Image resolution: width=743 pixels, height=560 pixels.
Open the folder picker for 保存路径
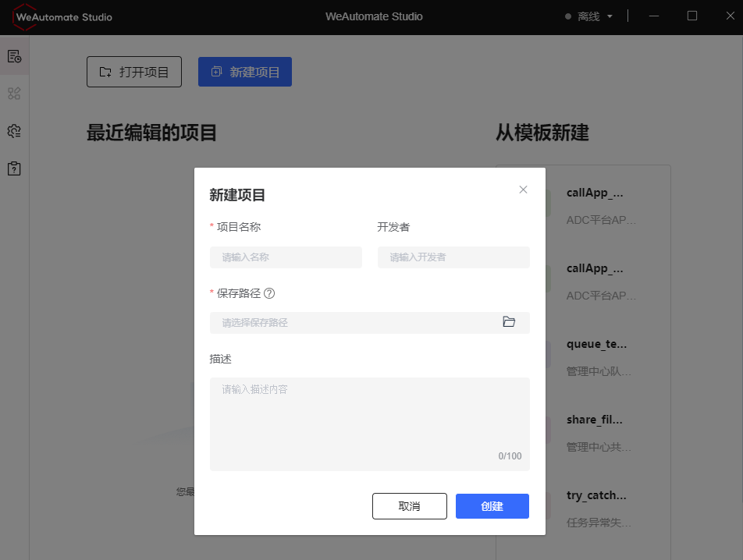coord(509,321)
